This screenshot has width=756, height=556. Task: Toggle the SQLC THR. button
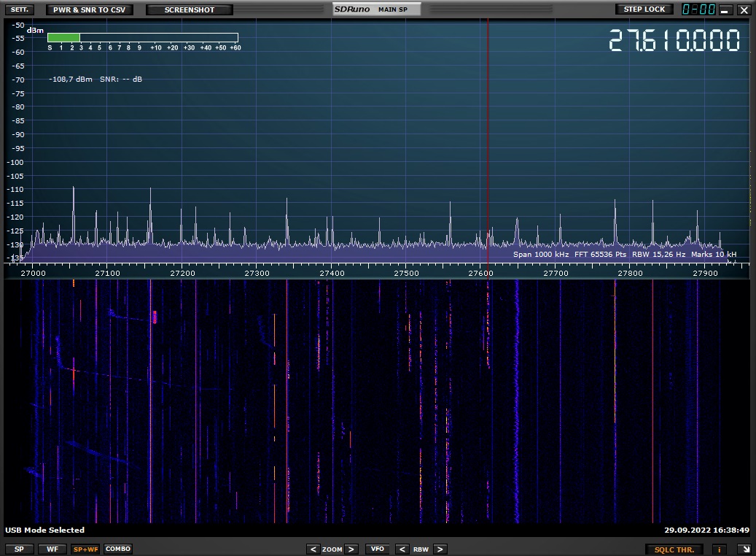tap(674, 549)
